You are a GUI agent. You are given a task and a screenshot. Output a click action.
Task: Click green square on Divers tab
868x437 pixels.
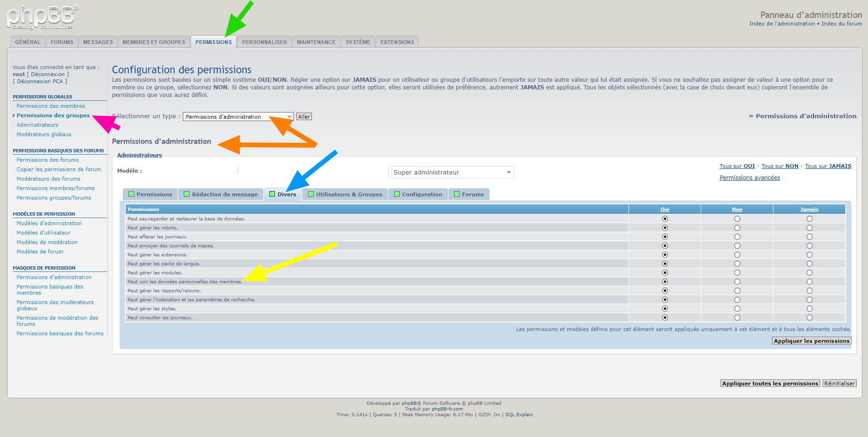pos(272,194)
